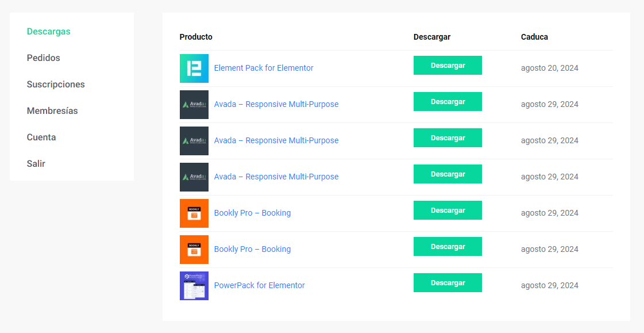Viewport: 644px width, 333px height.
Task: Click Salir to log out
Action: [36, 163]
